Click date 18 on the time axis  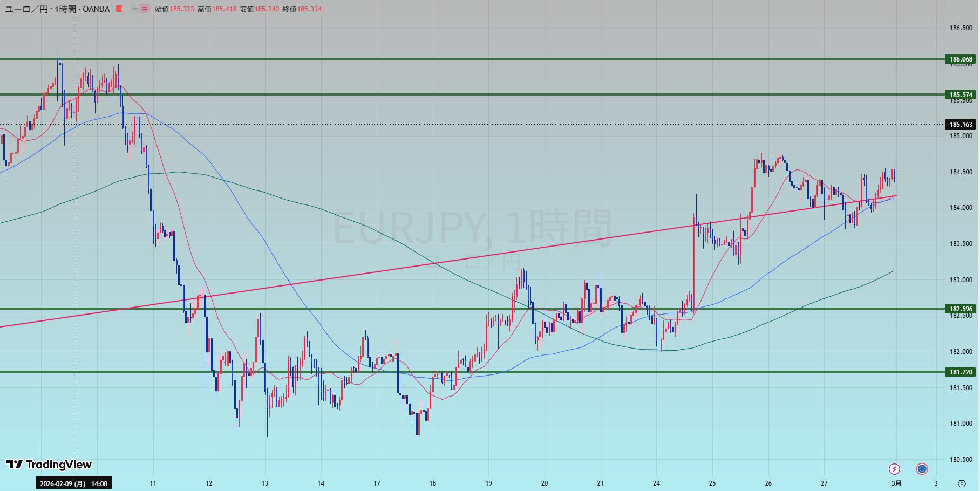(x=433, y=483)
